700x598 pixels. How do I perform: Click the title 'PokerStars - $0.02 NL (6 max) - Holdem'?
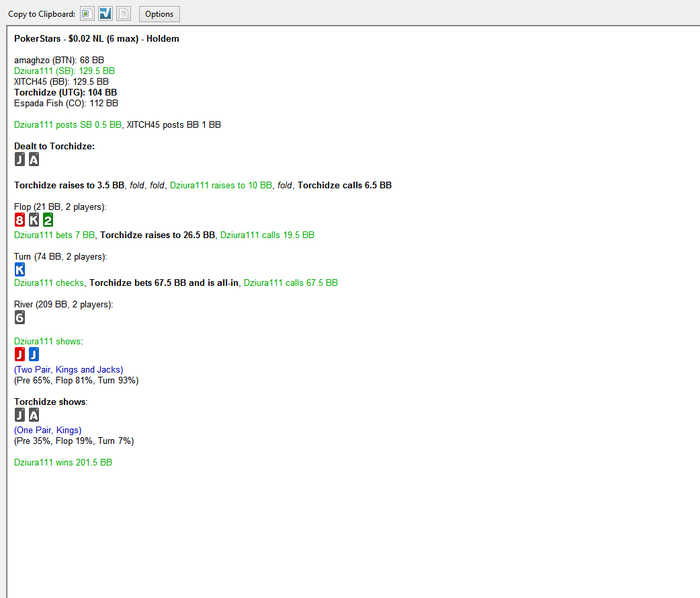96,39
